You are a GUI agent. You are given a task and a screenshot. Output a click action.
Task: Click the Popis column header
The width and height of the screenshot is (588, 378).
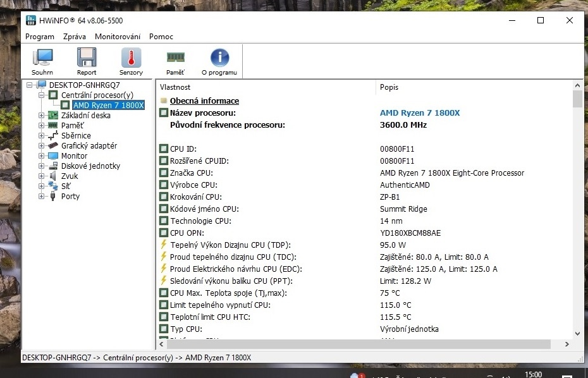[x=389, y=87]
